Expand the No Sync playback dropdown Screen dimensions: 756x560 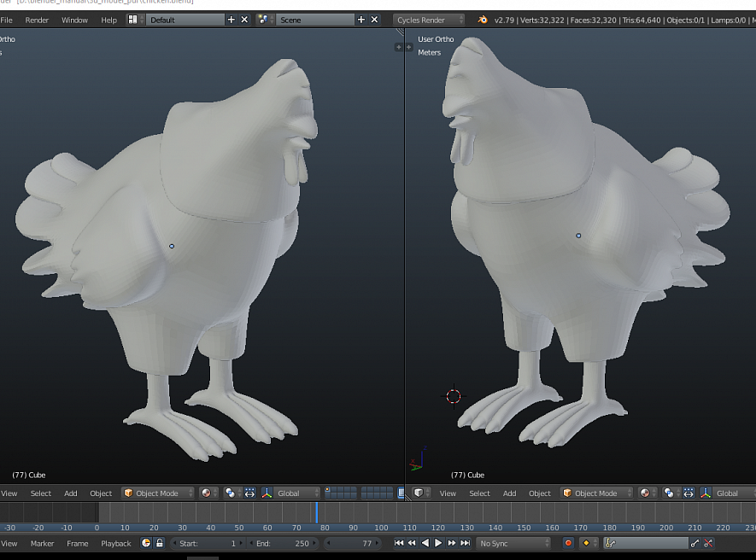pyautogui.click(x=513, y=543)
